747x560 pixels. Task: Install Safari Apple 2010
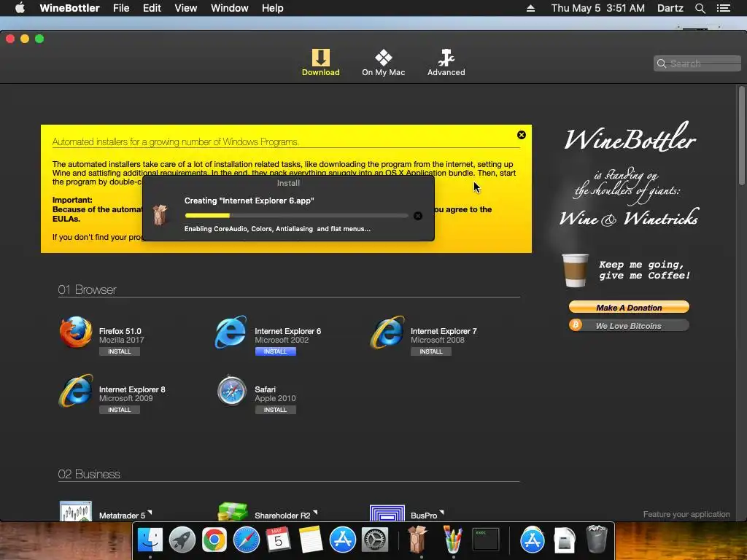point(275,410)
